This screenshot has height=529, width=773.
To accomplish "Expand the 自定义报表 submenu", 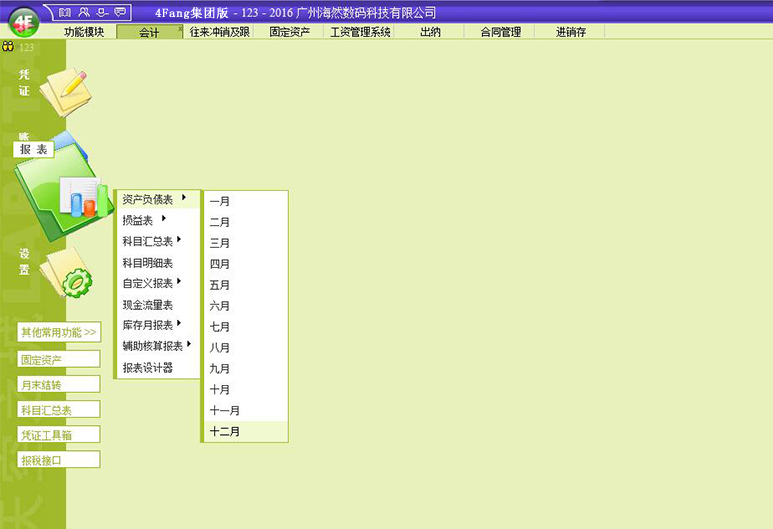I will (150, 283).
